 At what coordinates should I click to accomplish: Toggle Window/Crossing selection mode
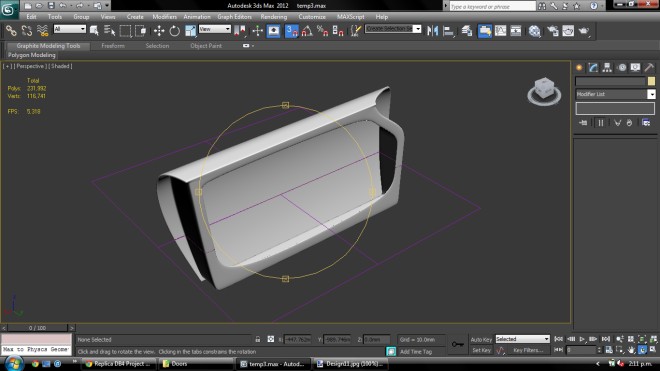tap(140, 31)
